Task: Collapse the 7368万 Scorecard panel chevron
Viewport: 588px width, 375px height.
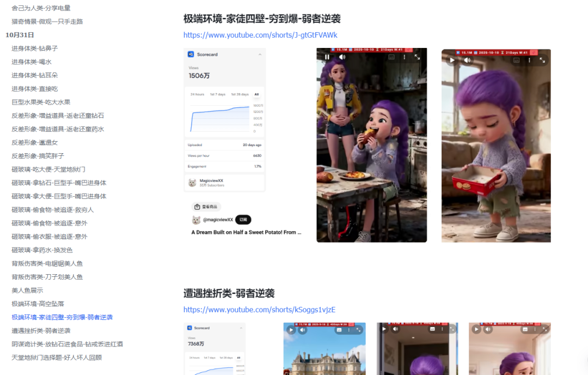Action: [x=241, y=328]
